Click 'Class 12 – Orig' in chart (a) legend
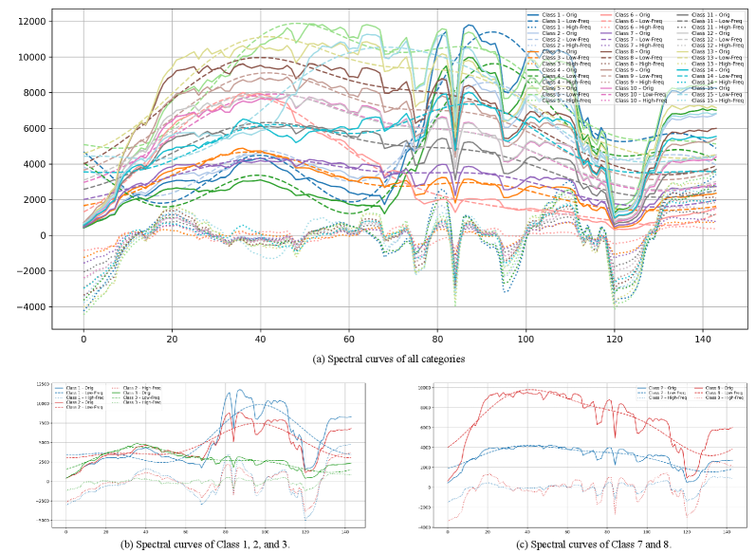 click(x=710, y=33)
